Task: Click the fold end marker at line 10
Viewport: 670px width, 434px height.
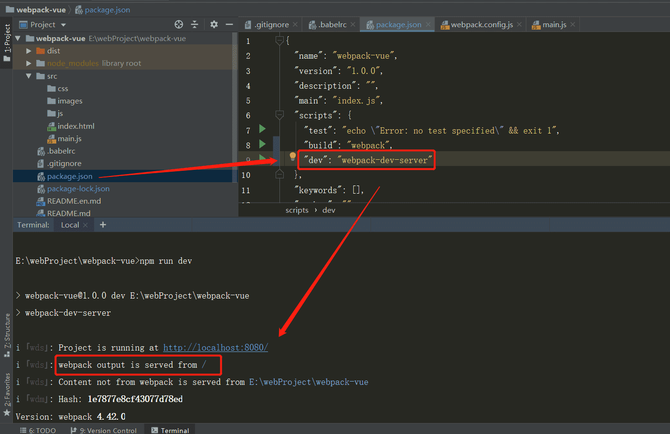Action: point(279,174)
